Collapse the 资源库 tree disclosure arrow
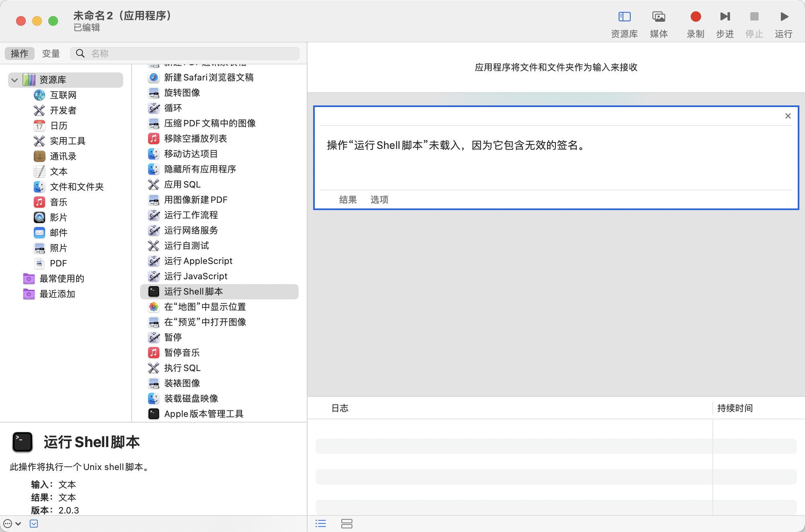Screen dimensions: 805x532 click(x=14, y=80)
